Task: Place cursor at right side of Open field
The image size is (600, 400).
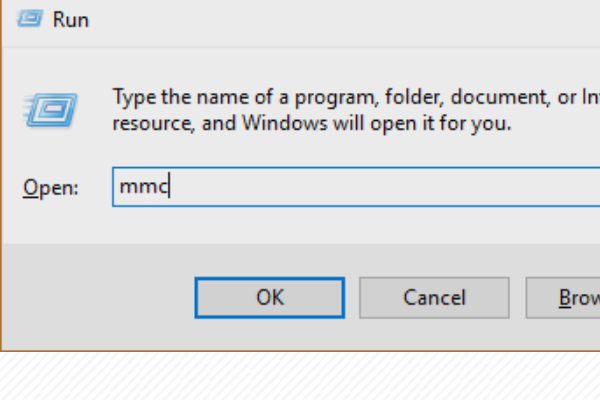Action: [536, 187]
